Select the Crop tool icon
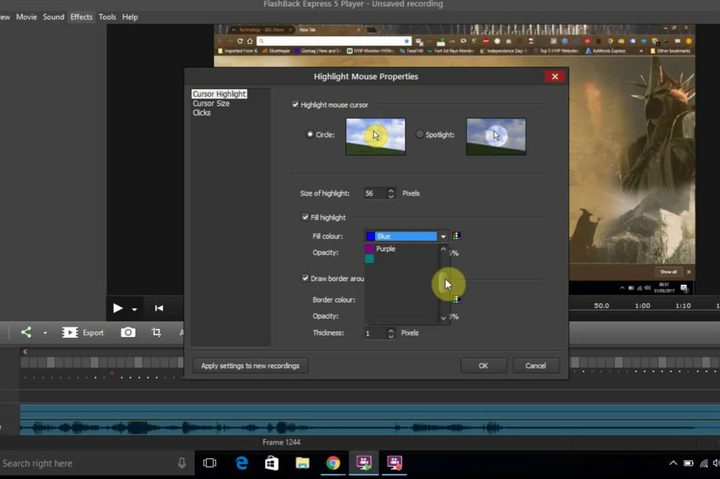The width and height of the screenshot is (720, 479). (x=156, y=332)
